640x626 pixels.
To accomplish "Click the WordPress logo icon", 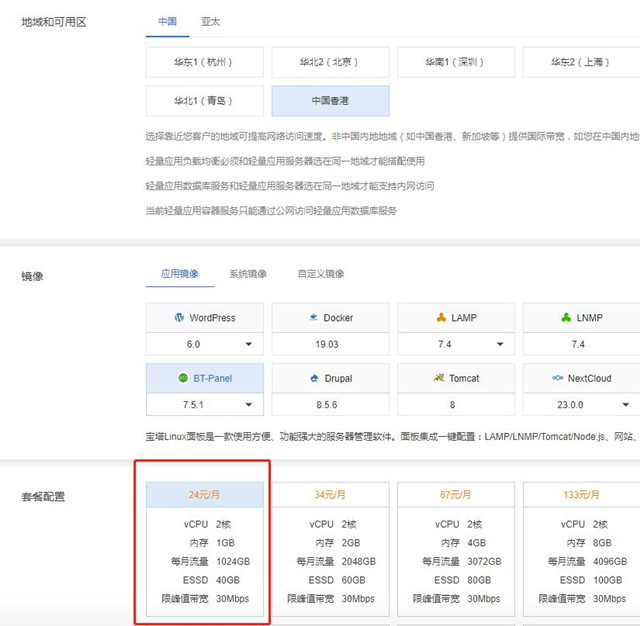I will pos(179,317).
